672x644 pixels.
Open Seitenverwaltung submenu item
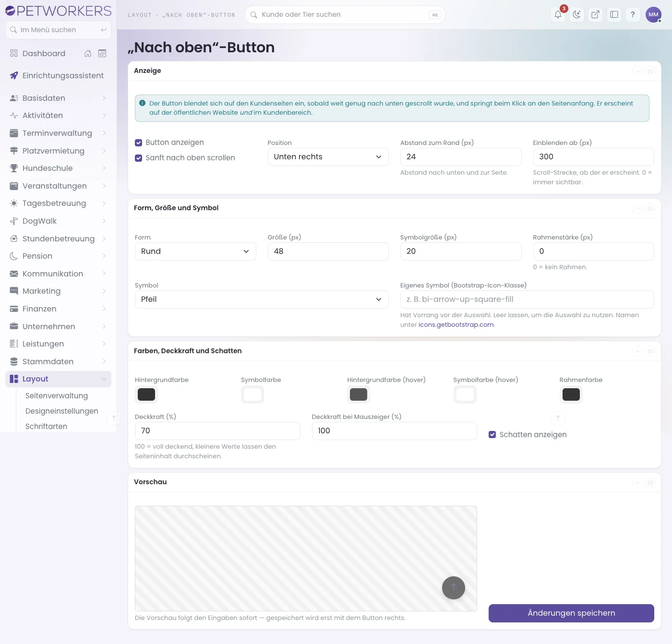(57, 396)
